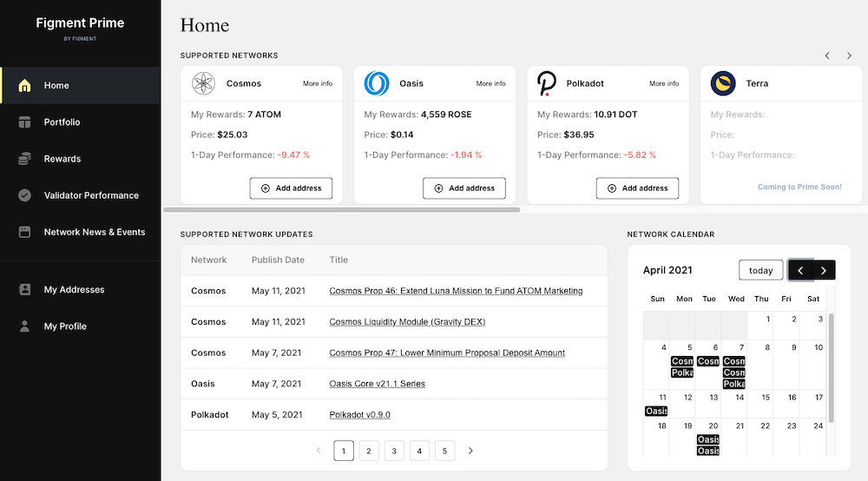The height and width of the screenshot is (481, 868).
Task: Open the Rewards menu item
Action: point(80,159)
